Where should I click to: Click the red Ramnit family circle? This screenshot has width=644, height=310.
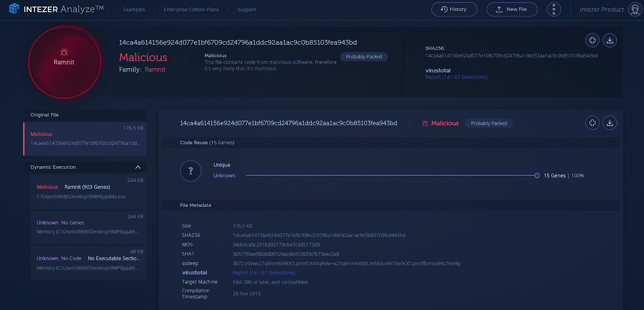tap(64, 62)
